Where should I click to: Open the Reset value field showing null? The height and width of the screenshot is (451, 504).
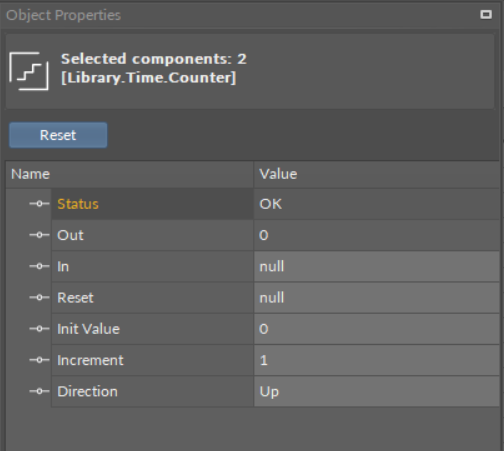click(x=377, y=298)
